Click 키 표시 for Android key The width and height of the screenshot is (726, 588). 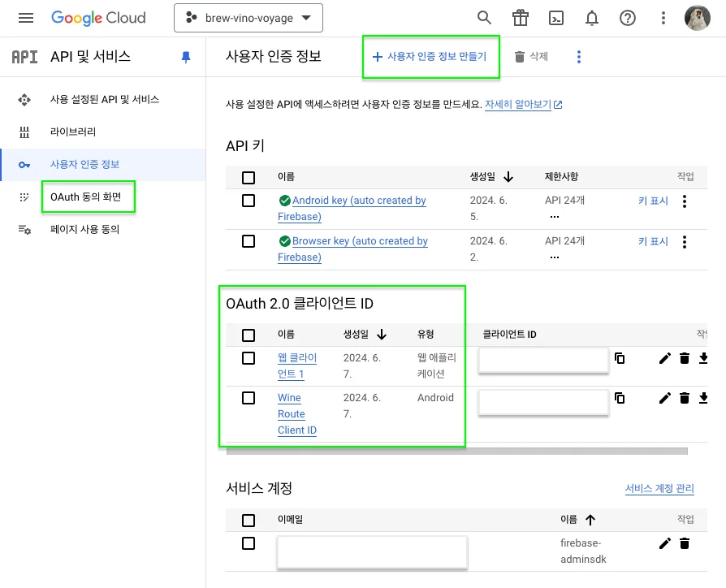point(653,201)
